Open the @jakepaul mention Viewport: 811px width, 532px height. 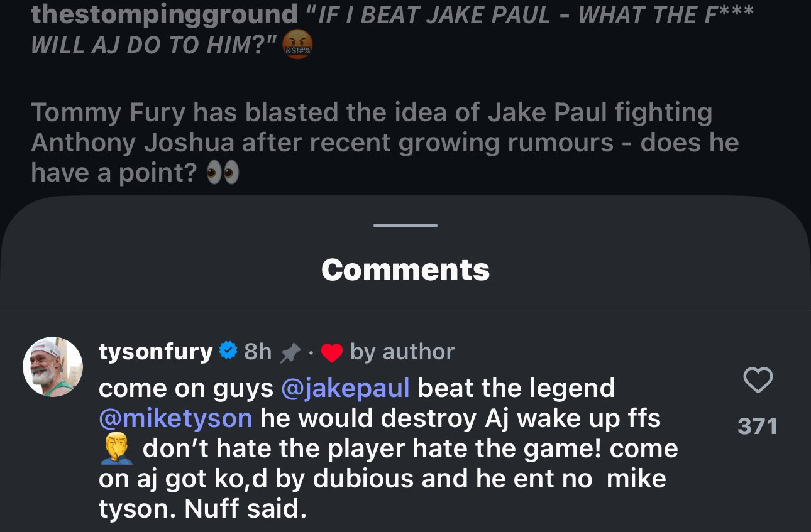coord(346,388)
